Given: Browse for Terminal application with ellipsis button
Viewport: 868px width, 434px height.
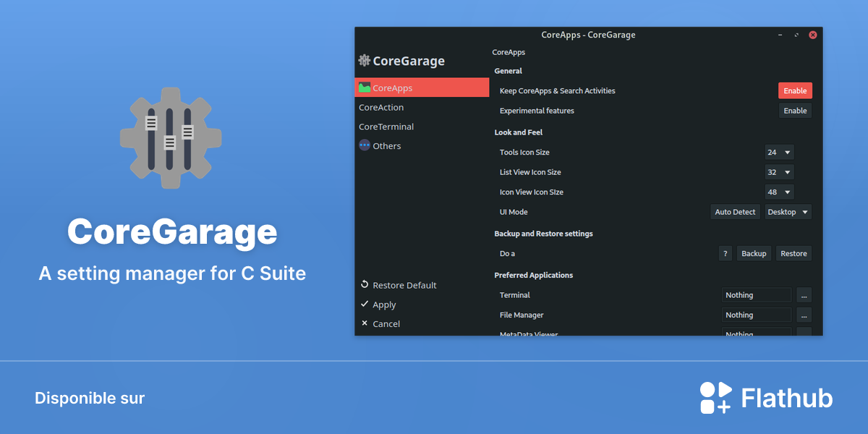Looking at the screenshot, I should pos(804,295).
